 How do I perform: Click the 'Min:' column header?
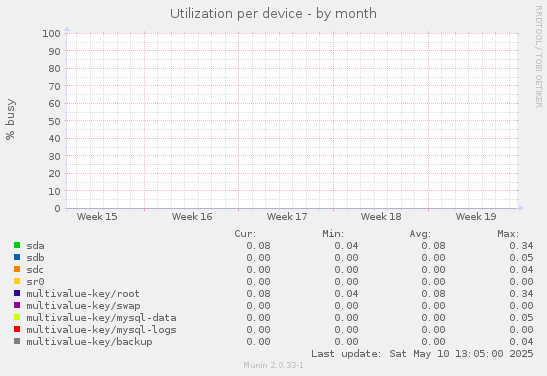coord(333,234)
